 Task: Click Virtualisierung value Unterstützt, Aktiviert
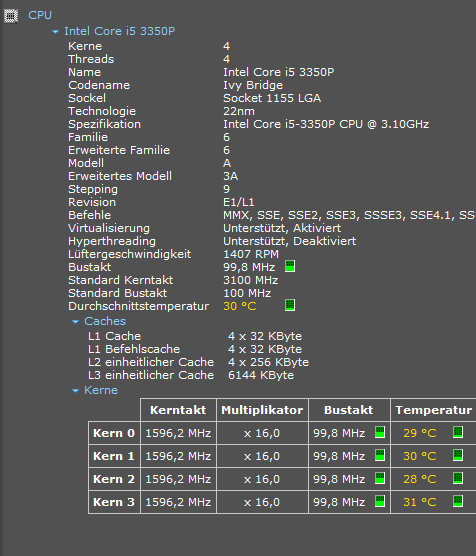[282, 228]
